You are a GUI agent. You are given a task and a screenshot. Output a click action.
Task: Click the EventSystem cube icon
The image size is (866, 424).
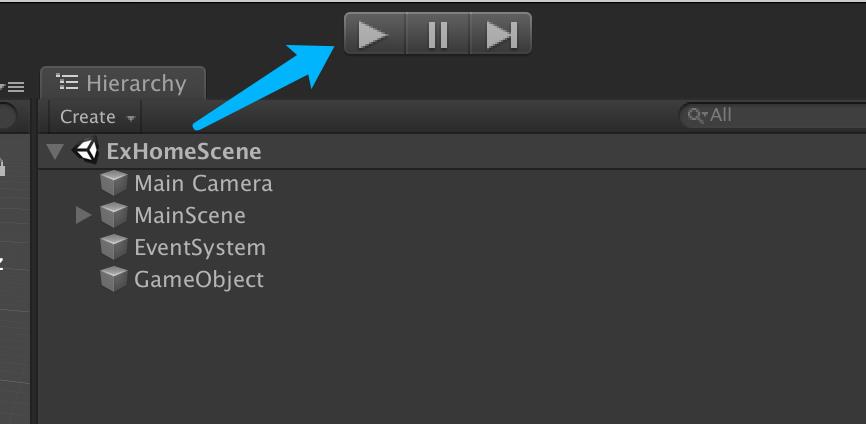click(114, 247)
